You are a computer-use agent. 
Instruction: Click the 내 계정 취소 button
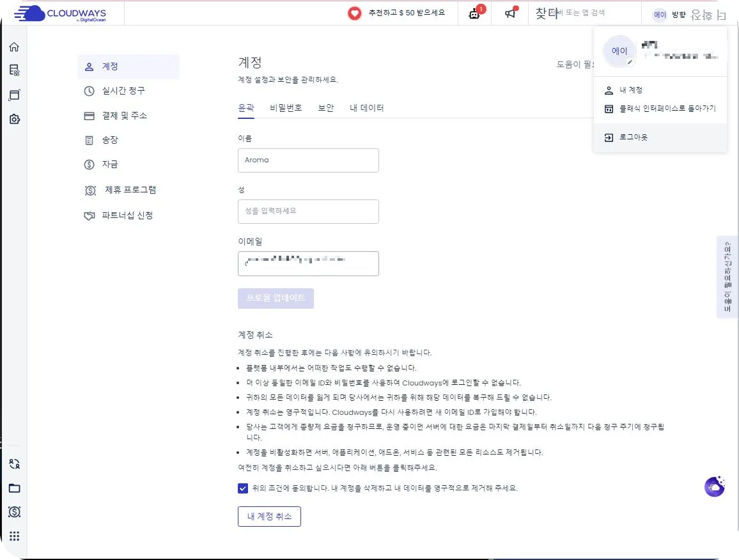268,517
